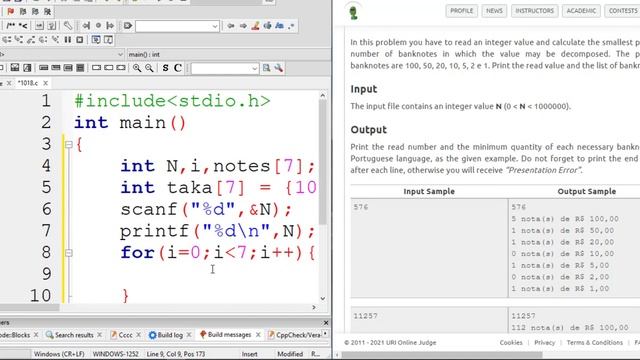640x360 pixels.
Task: Close the Build log tab
Action: coord(189,335)
